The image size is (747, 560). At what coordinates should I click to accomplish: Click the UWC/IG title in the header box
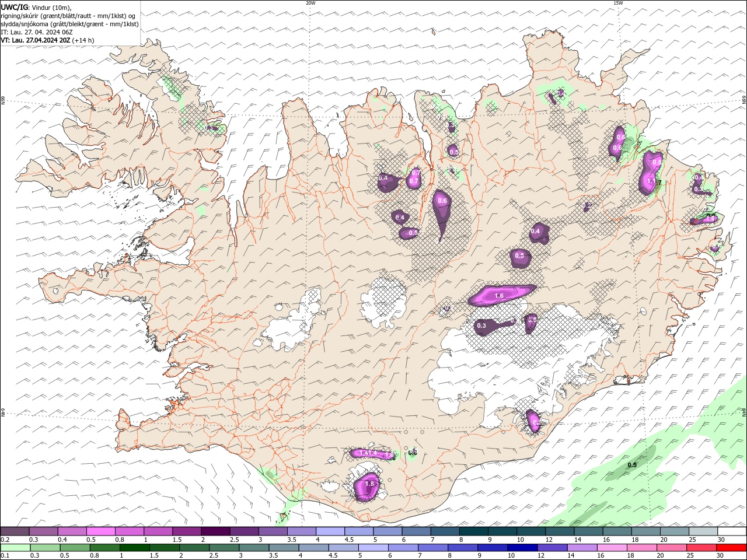[x=14, y=7]
